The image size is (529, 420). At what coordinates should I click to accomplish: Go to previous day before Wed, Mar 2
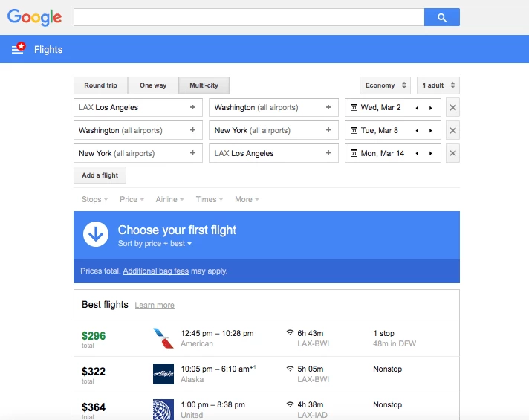click(x=417, y=108)
